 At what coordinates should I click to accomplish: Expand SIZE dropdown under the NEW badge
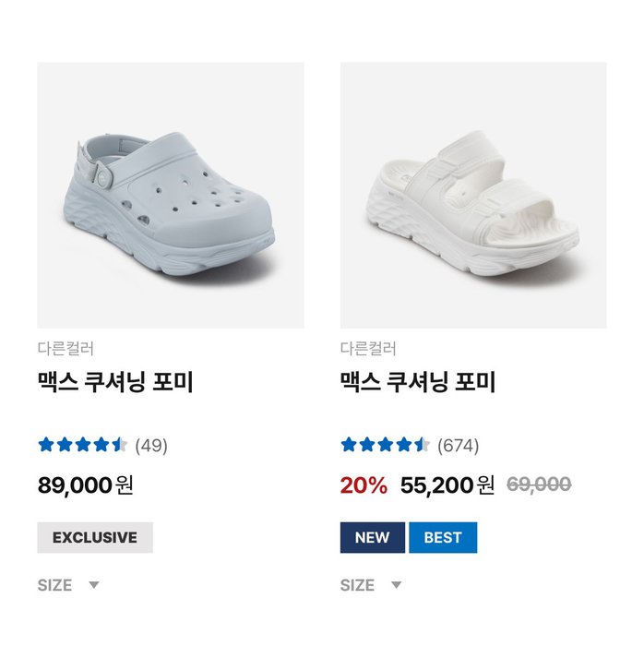tap(371, 585)
